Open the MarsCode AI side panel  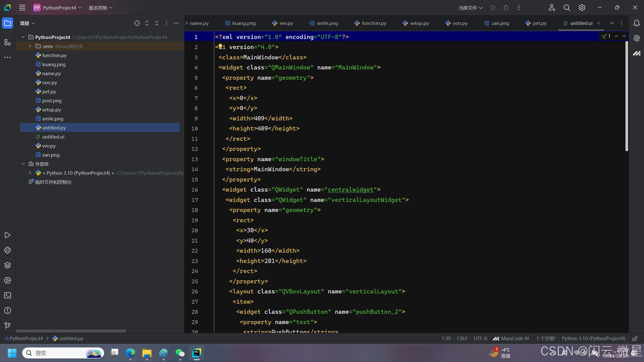637,53
